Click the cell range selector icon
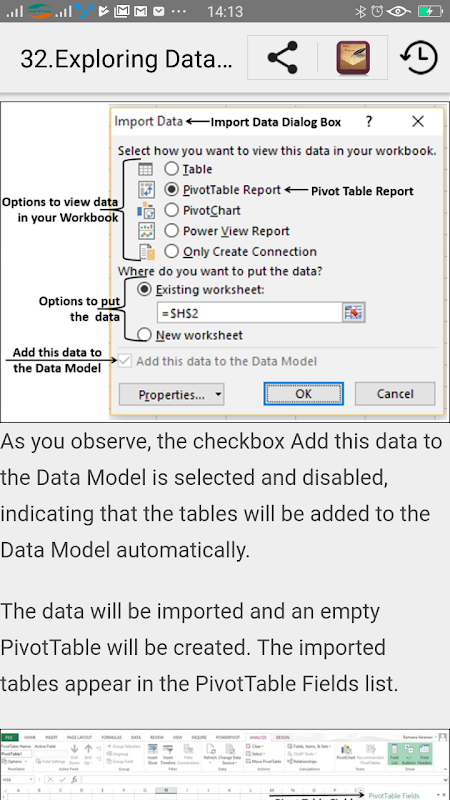Image resolution: width=450 pixels, height=800 pixels. pos(353,312)
